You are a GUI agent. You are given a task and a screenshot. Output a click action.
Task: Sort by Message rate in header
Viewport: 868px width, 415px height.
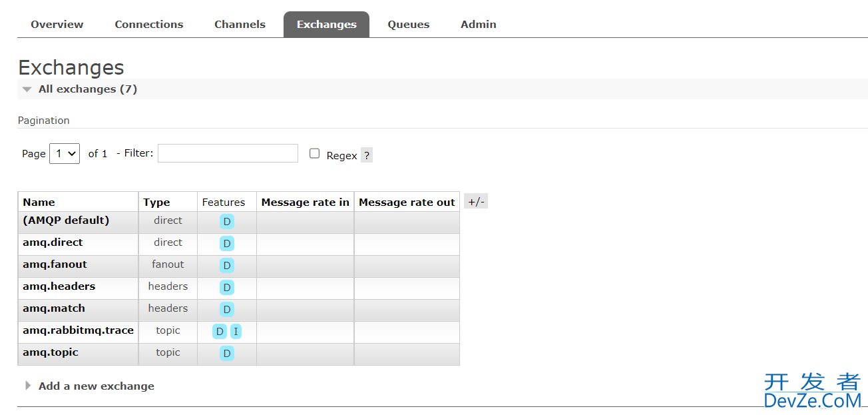point(306,202)
